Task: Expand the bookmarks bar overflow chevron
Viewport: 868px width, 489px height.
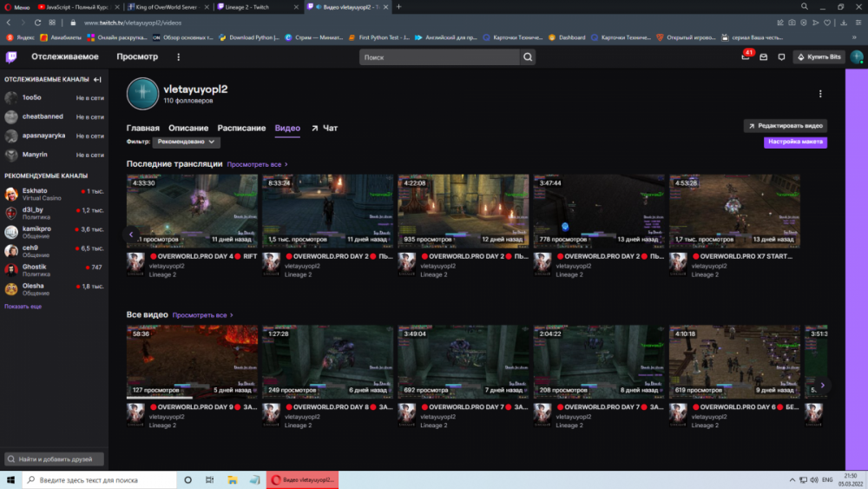Action: (855, 37)
